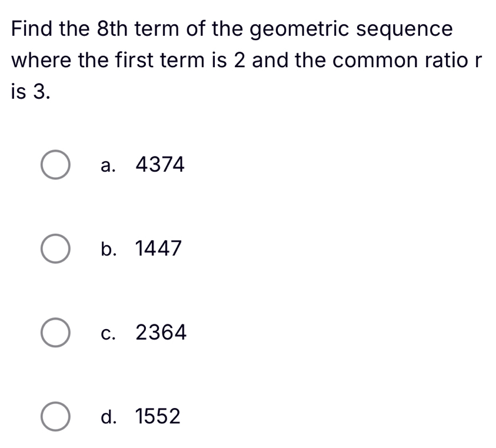The height and width of the screenshot is (448, 496).
Task: Click the answer text 2364
Action: point(161,333)
